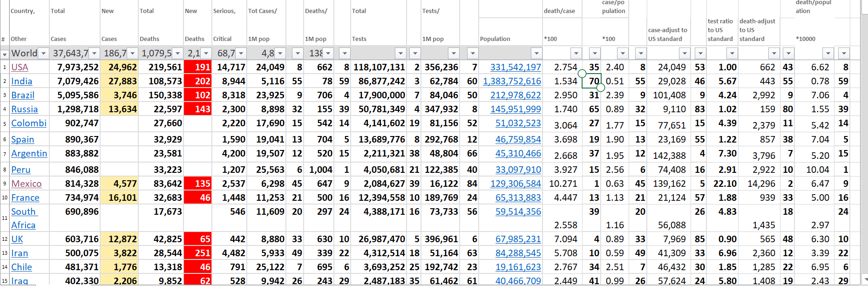The image size is (868, 286).
Task: Select Mexico death/case cell 10.271
Action: (563, 184)
